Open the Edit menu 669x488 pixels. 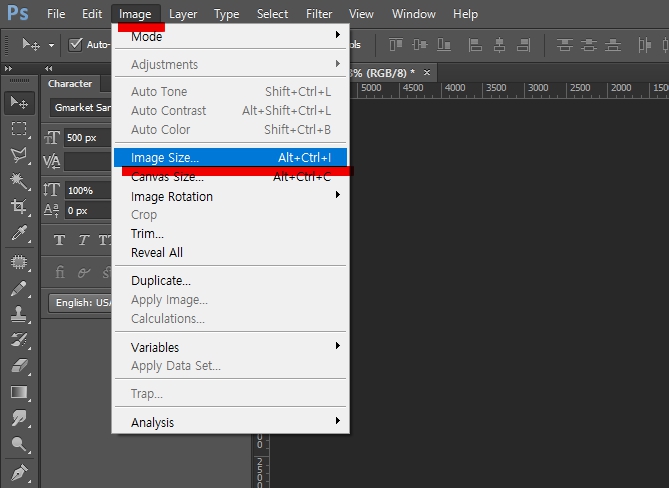point(92,14)
